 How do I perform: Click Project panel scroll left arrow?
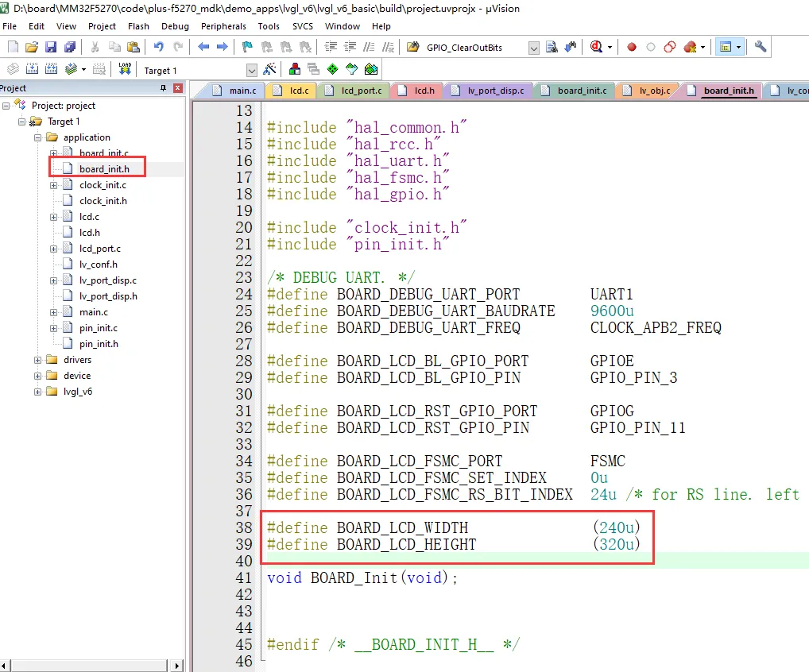tap(5, 666)
